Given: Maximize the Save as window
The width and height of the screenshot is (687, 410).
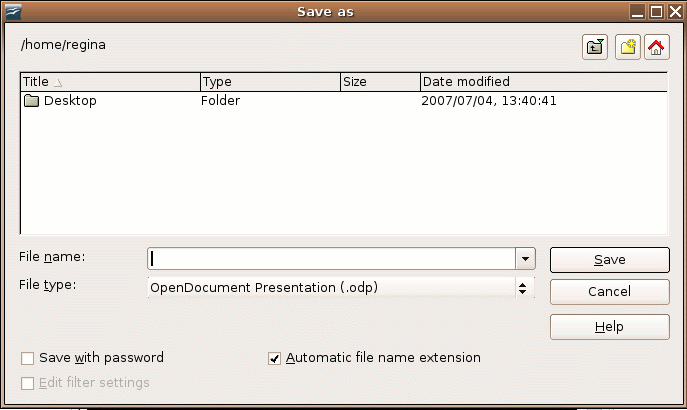Looking at the screenshot, I should pos(656,11).
